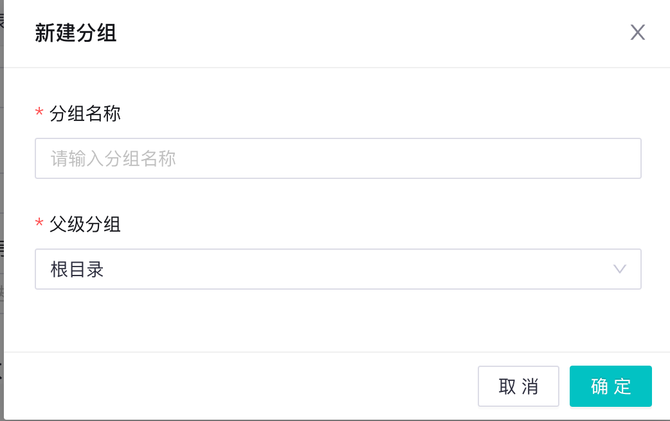Click the empty dialog body below 根目录 selector
The image size is (670, 421).
(337, 320)
